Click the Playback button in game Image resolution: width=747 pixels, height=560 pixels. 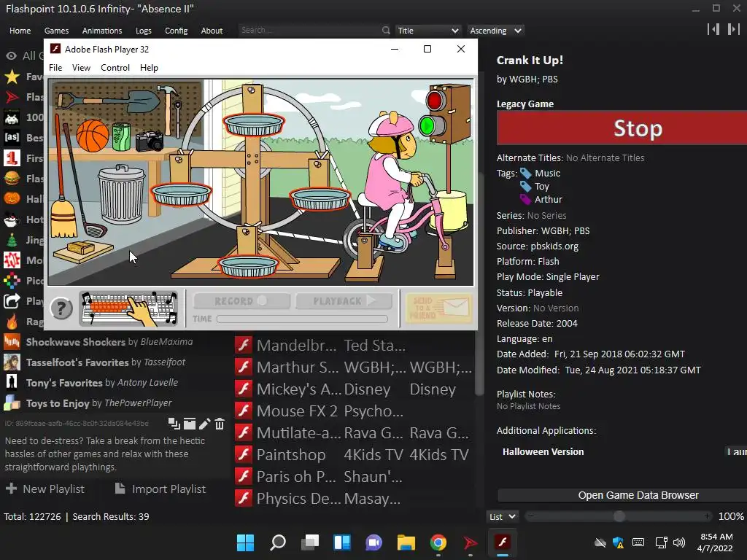(x=344, y=301)
